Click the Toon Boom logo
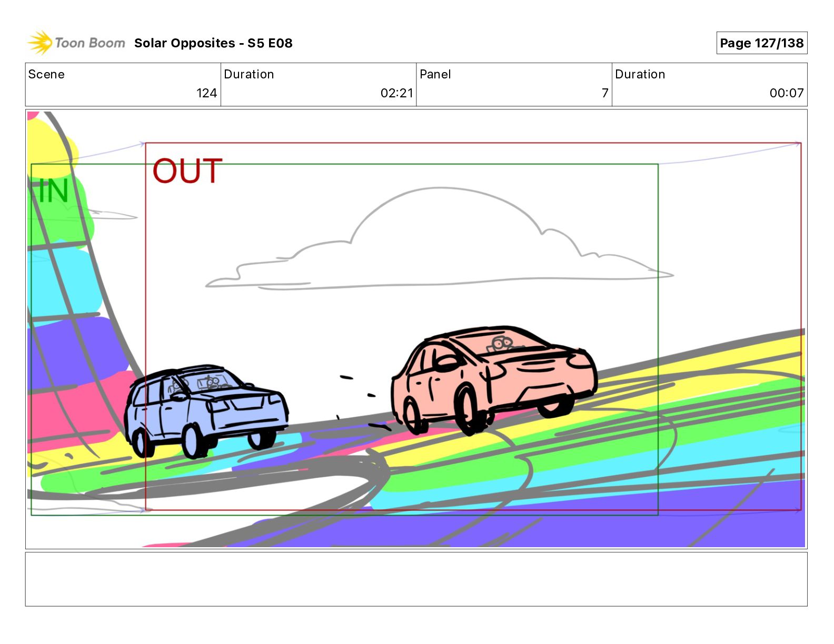 (76, 43)
